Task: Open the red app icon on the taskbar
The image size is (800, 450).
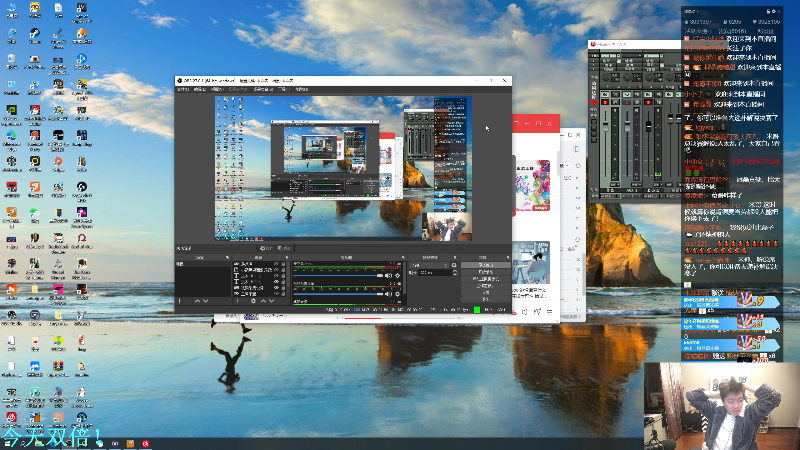Action: 145,443
